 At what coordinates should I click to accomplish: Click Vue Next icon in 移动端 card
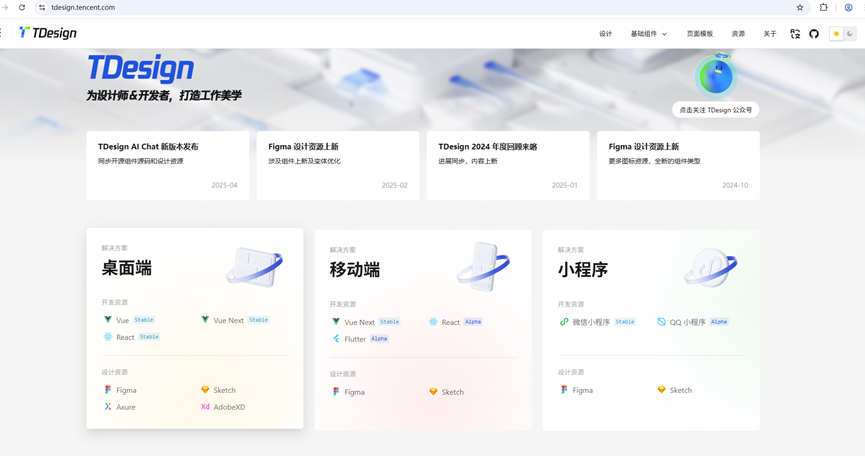click(x=336, y=321)
